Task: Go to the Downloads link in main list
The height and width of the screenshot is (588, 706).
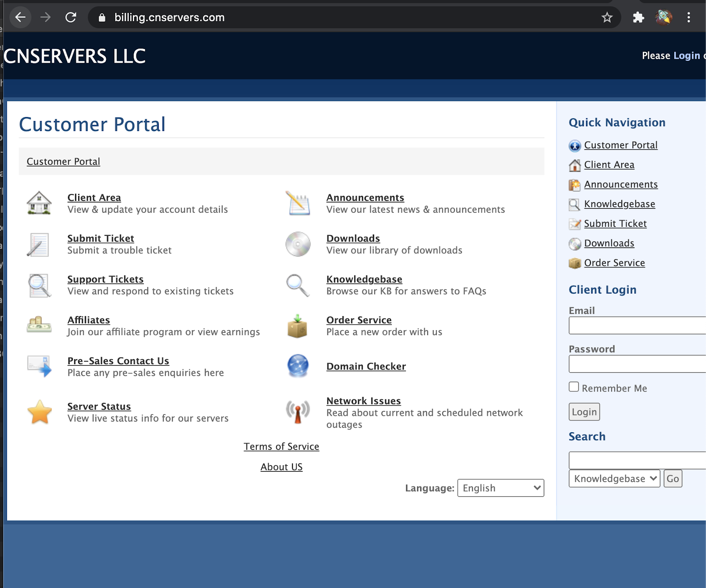Action: tap(353, 238)
